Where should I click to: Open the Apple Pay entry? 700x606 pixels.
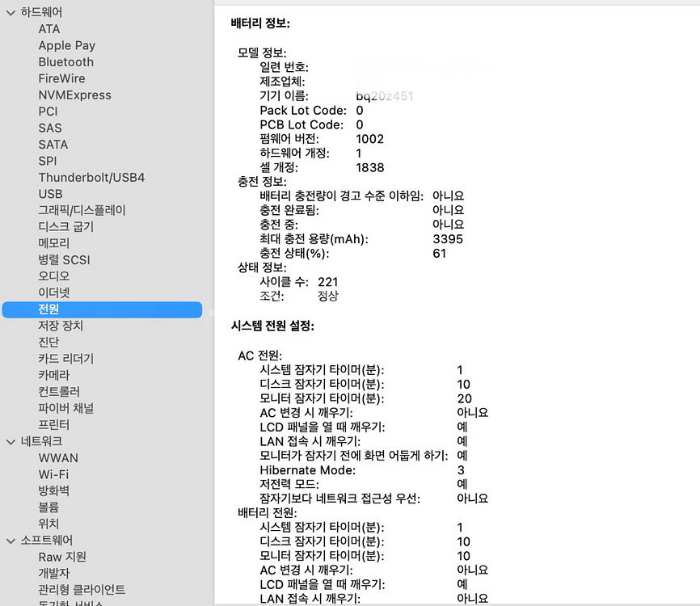click(x=66, y=45)
